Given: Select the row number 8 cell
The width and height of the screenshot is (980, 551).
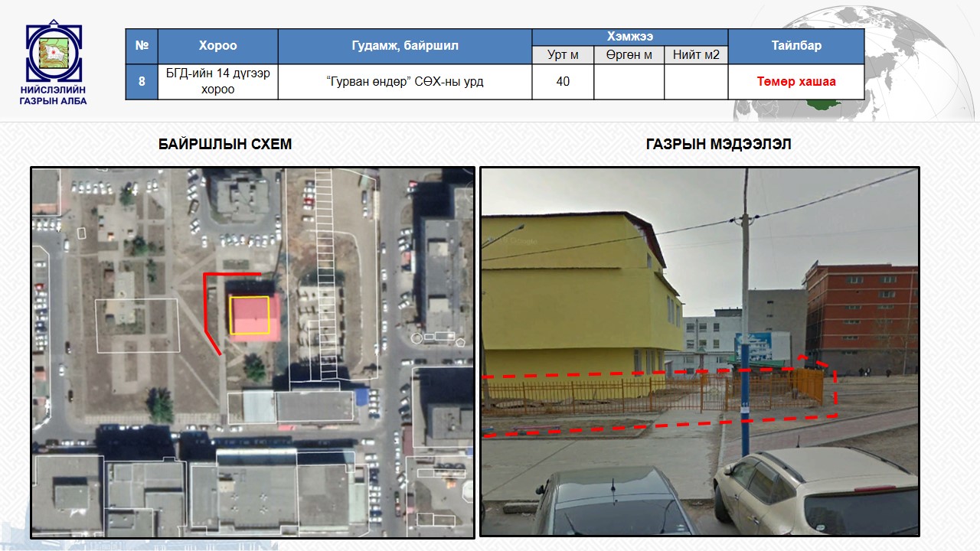Looking at the screenshot, I should click(x=142, y=82).
